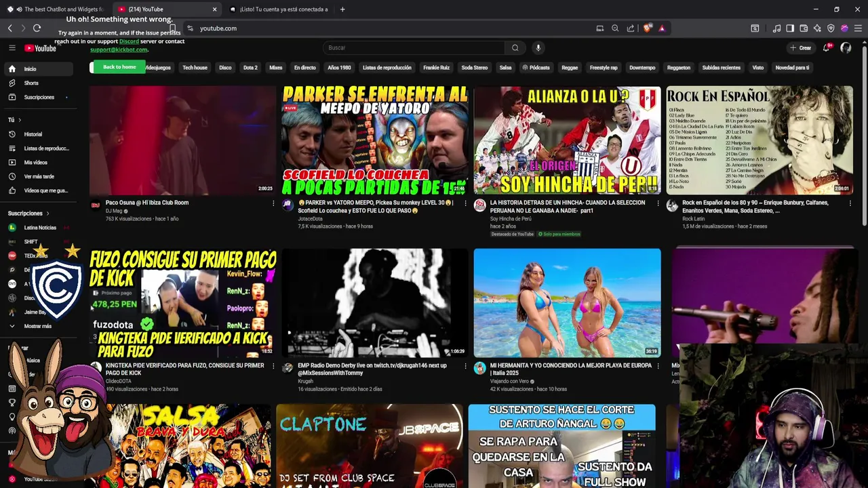Screen dimensions: 868x488
Task: Click the browser share icon
Action: 631,28
